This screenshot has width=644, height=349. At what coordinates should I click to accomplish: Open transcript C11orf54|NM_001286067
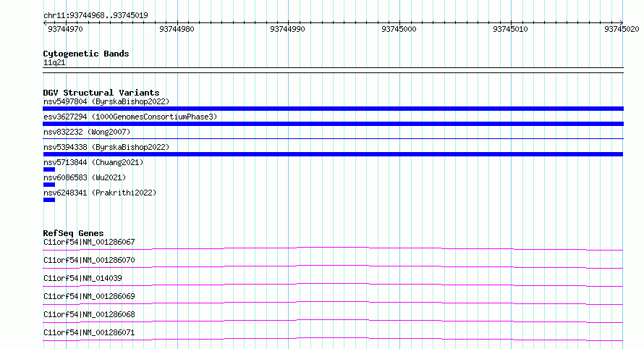(x=89, y=242)
